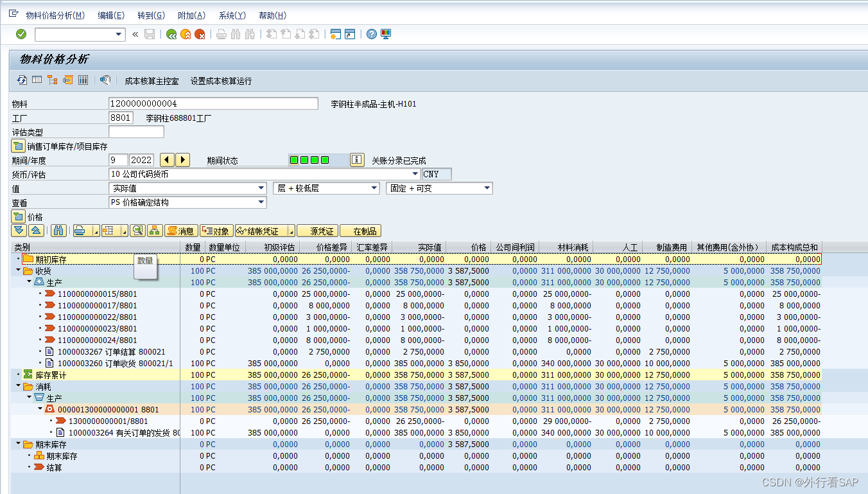Image resolution: width=868 pixels, height=494 pixels.
Task: Open the 层+较低层 dropdown
Action: 372,188
